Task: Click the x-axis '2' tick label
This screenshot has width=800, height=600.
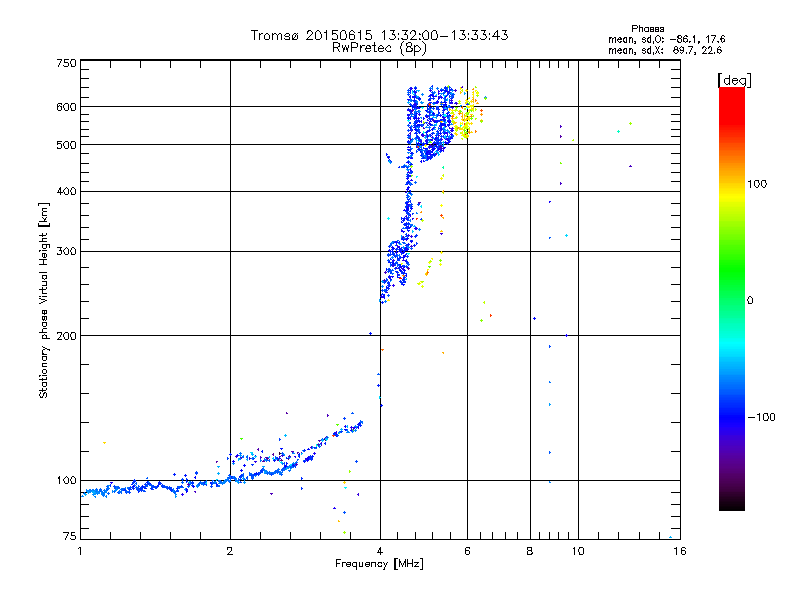Action: [230, 551]
